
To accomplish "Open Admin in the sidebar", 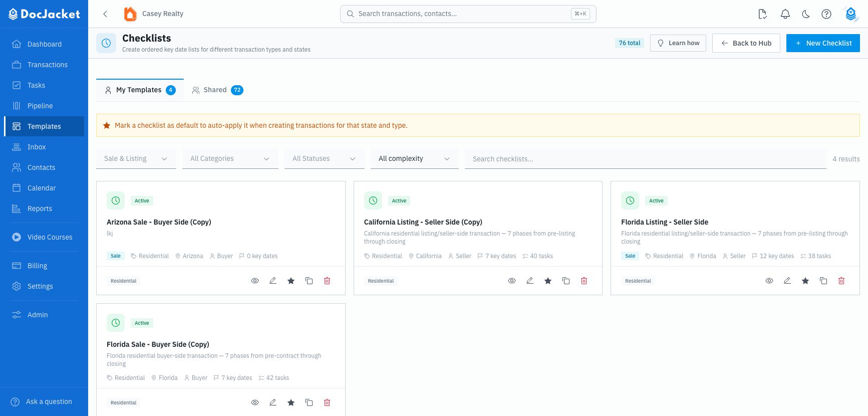I will coord(44,315).
